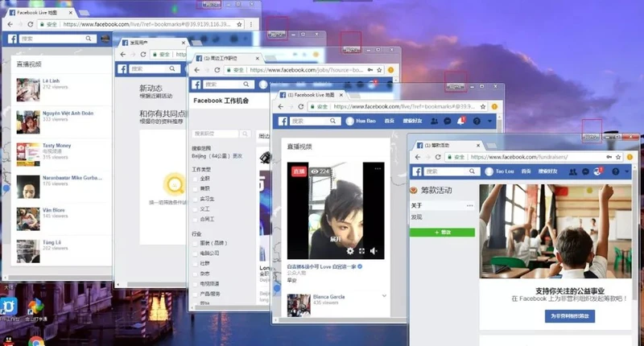Check the 义工 job type checkbox
The height and width of the screenshot is (346, 644).
click(x=196, y=209)
